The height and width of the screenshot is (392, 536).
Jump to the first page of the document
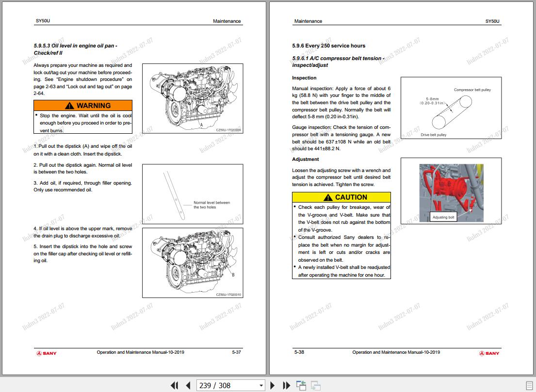(174, 386)
